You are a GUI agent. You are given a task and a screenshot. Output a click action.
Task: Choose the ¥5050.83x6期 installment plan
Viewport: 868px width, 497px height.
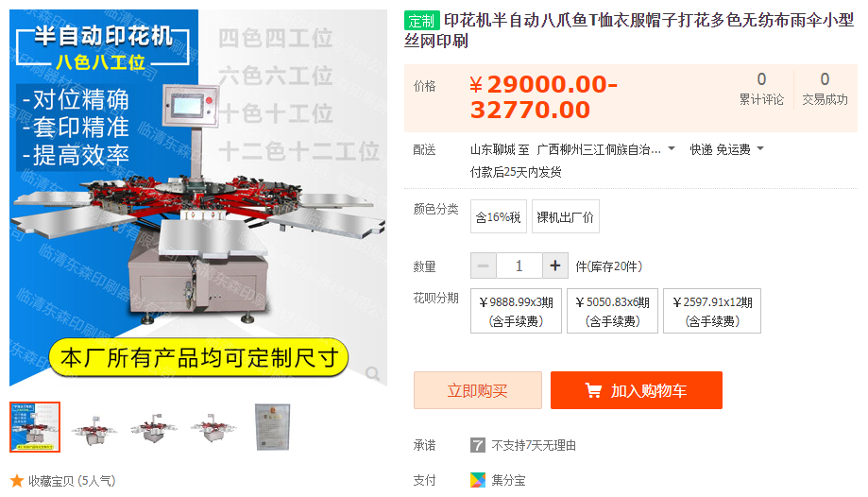(612, 311)
